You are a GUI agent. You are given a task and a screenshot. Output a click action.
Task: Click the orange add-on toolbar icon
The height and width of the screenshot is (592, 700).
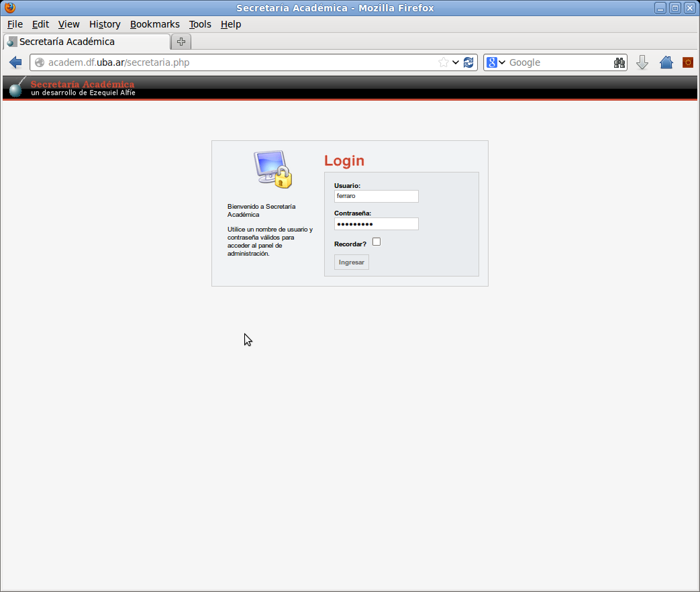click(x=688, y=62)
